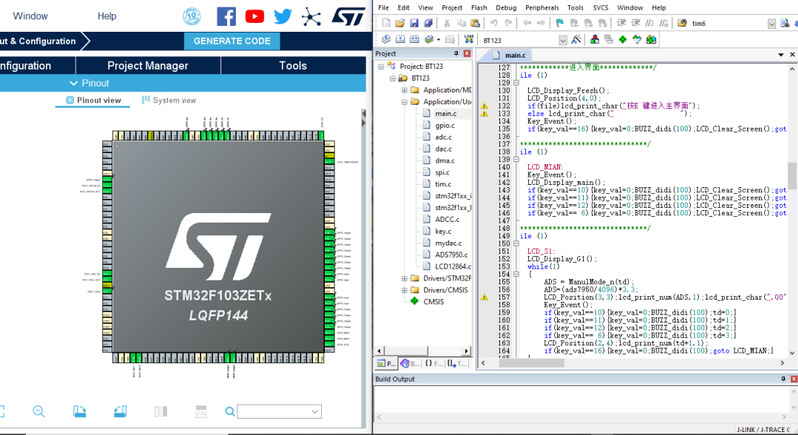Expand Drivers/CMSIS folder node
This screenshot has height=435, width=798.
click(x=405, y=290)
